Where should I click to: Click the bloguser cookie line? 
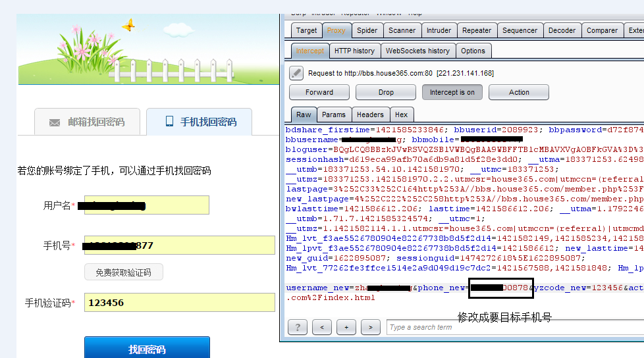click(464, 149)
